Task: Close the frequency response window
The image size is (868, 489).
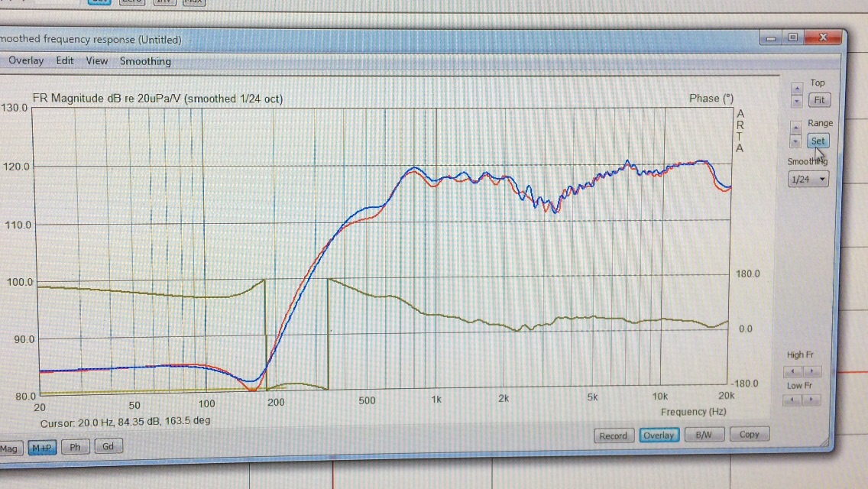Action: 823,37
